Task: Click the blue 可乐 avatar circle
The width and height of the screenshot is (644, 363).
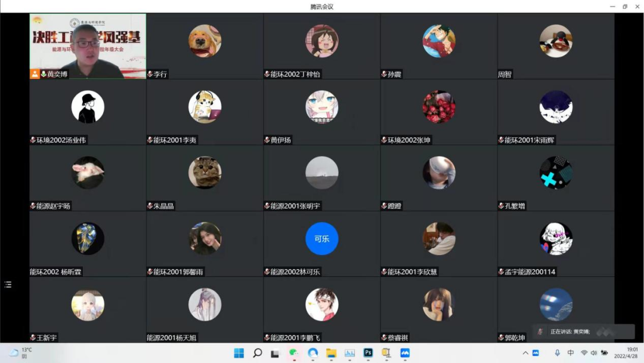Action: click(321, 239)
